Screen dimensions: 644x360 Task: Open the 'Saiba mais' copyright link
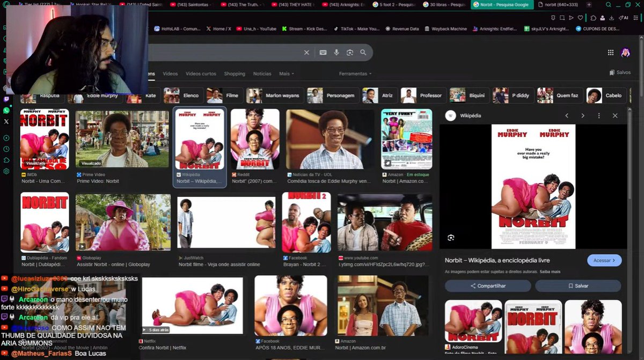pos(550,272)
